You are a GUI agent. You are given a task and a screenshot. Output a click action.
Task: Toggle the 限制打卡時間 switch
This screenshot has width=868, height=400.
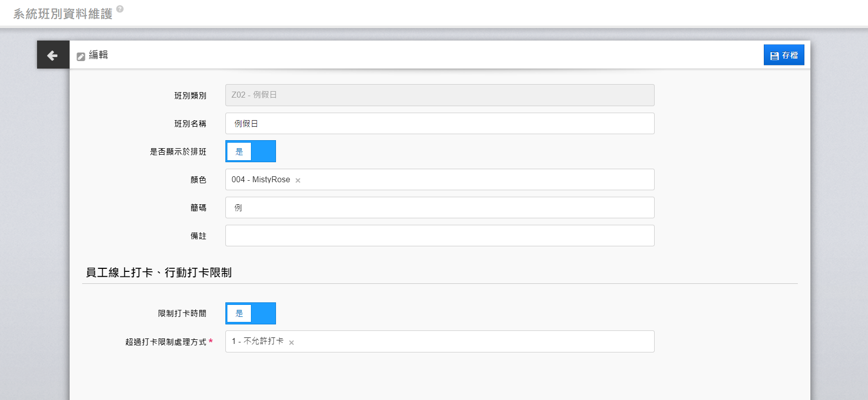pos(250,313)
